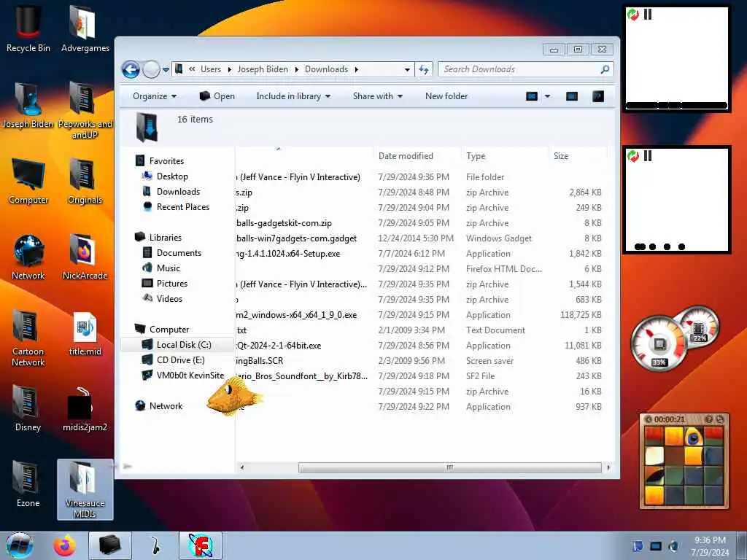
Task: Expand the Joseph Biden breadcrumb arrow
Action: pyautogui.click(x=296, y=69)
